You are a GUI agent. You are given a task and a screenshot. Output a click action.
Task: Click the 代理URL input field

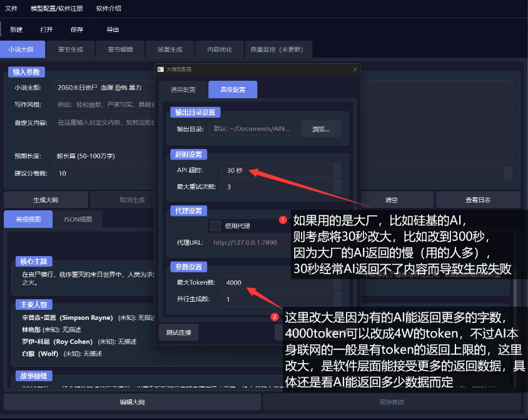(248, 242)
